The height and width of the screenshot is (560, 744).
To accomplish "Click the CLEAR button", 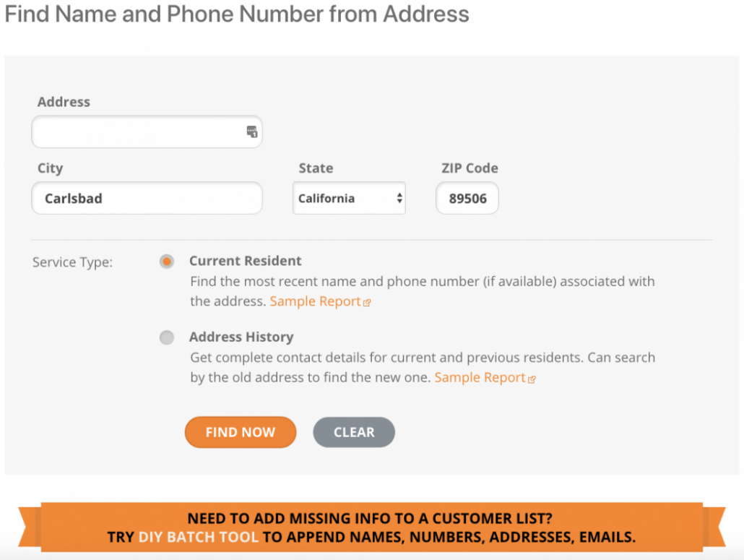I will 353,432.
